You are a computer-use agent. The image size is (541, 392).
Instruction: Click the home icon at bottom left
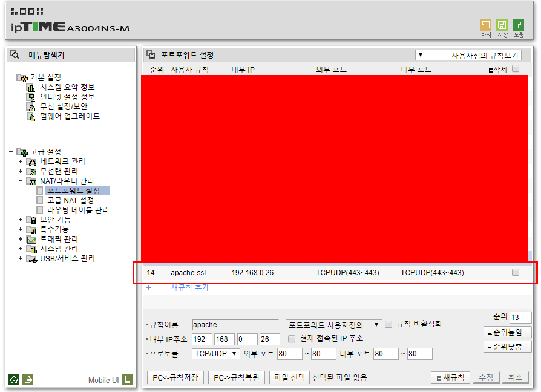tap(14, 379)
